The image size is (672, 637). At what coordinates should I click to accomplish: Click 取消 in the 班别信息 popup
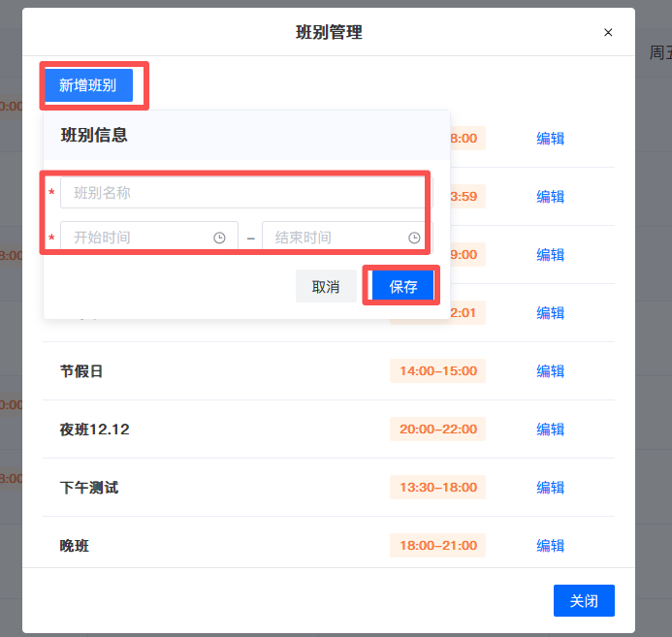coord(326,287)
